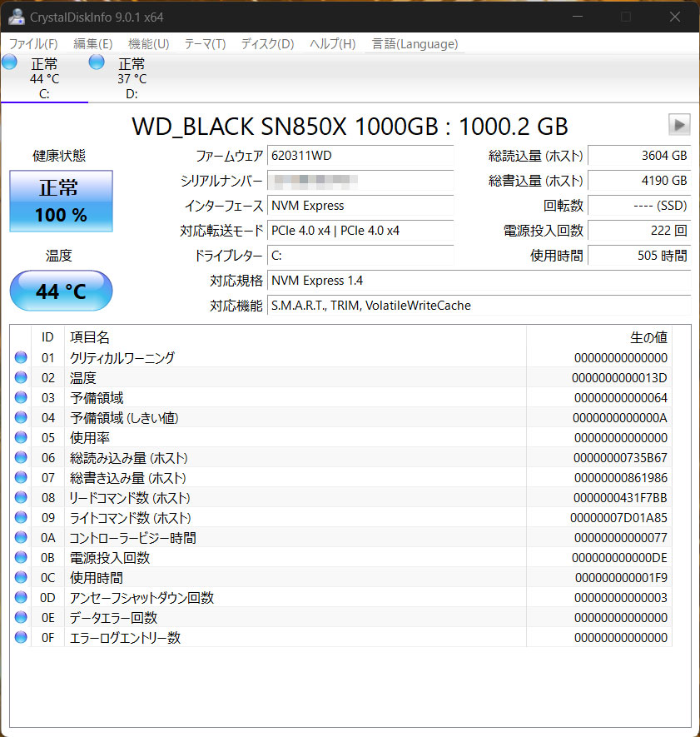Screen dimensions: 700x737
Task: Click status orb for ID 03 予備領域
Action: [x=21, y=397]
